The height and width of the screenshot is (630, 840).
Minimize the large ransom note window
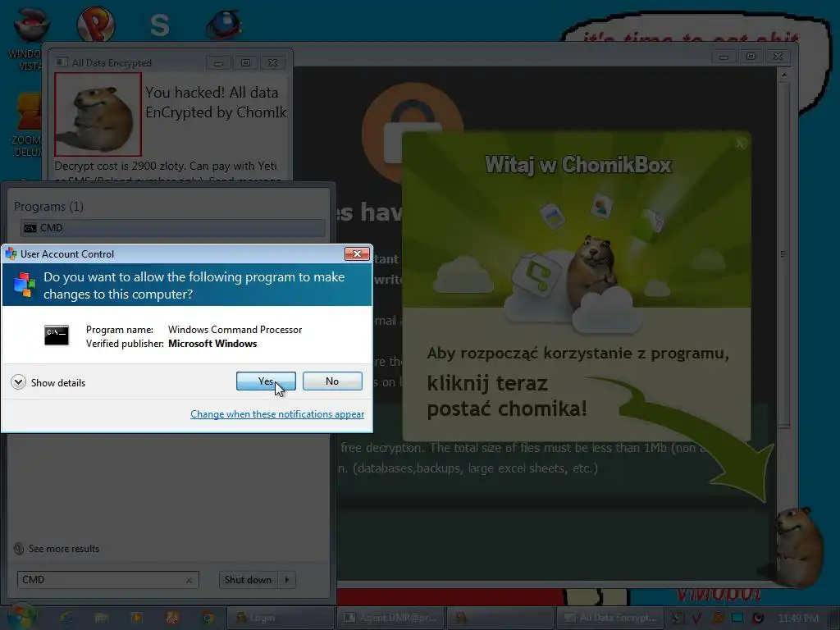pyautogui.click(x=724, y=57)
